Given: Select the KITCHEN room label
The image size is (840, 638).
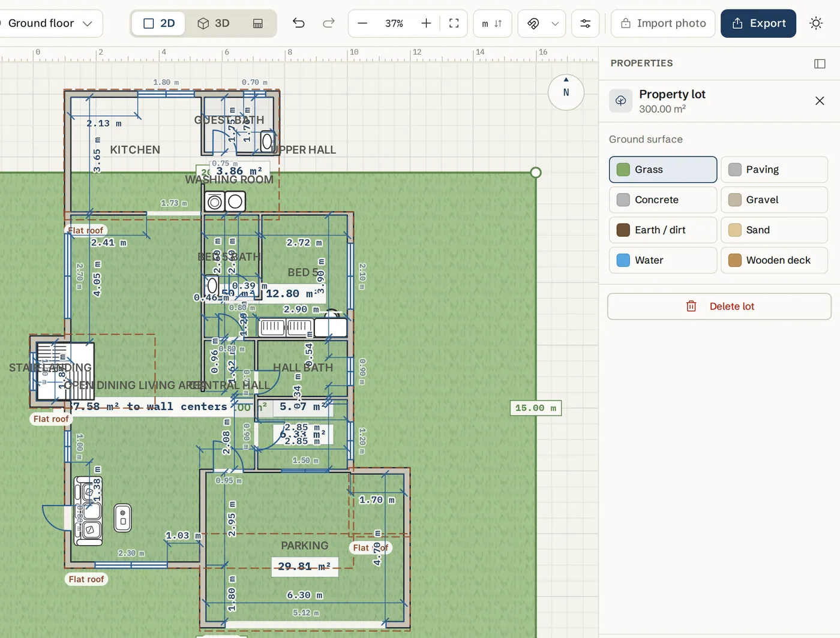Looking at the screenshot, I should click(x=135, y=150).
